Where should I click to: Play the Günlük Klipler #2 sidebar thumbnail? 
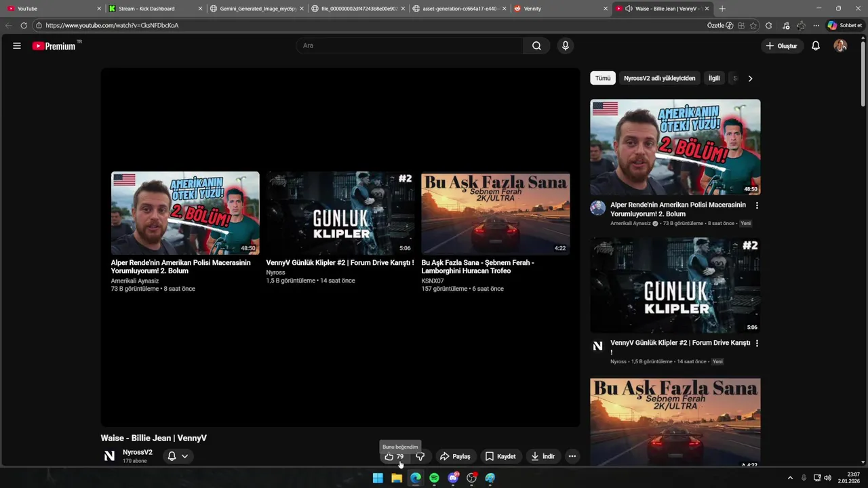[x=675, y=285]
